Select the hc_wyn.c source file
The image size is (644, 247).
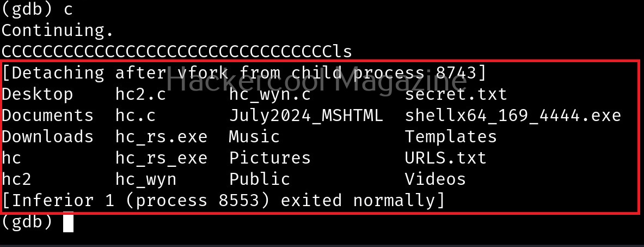click(269, 94)
